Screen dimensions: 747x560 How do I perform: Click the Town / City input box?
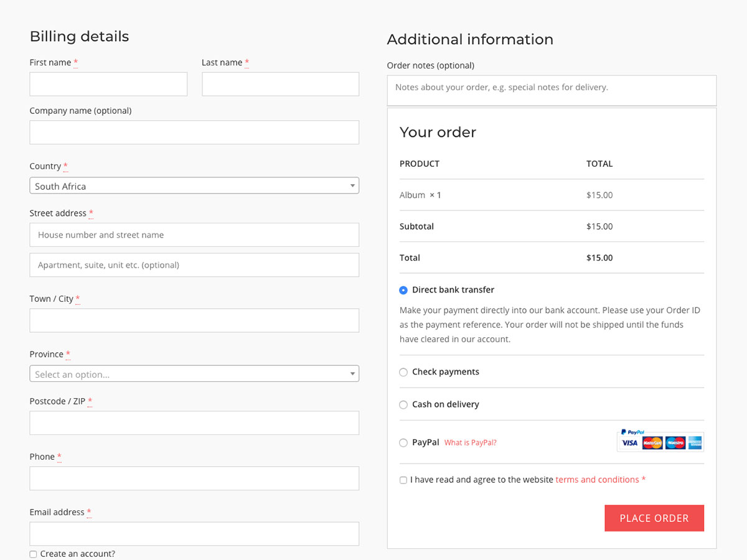[x=194, y=320]
